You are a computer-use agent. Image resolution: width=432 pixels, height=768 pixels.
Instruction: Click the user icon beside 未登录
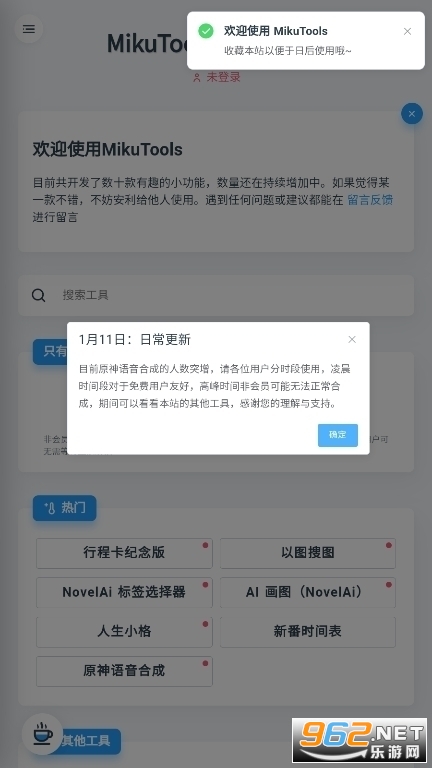click(197, 77)
